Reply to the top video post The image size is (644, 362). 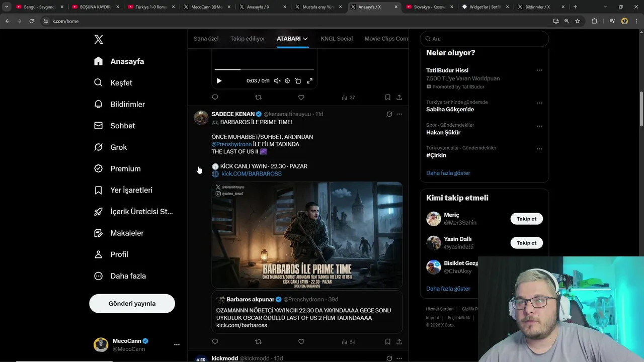(x=215, y=98)
